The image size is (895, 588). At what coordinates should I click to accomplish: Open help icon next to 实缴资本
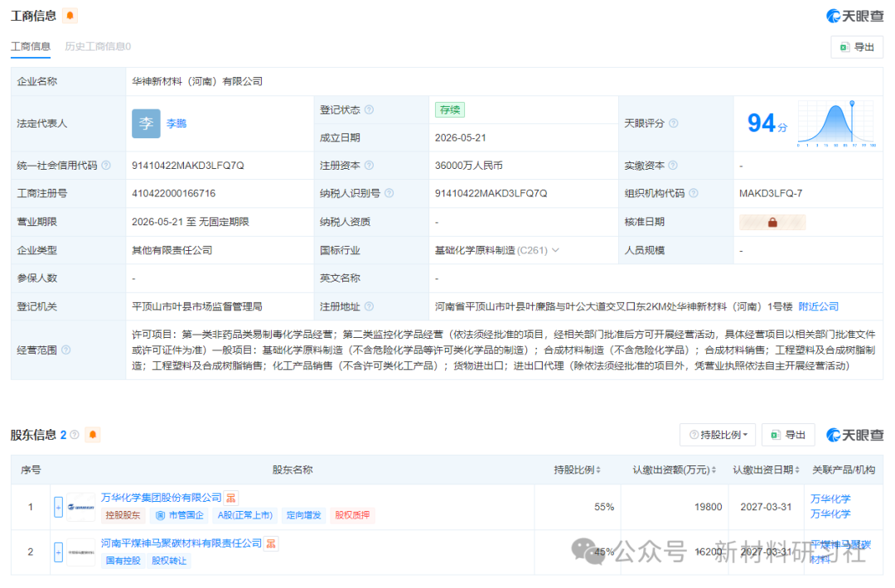pos(673,166)
